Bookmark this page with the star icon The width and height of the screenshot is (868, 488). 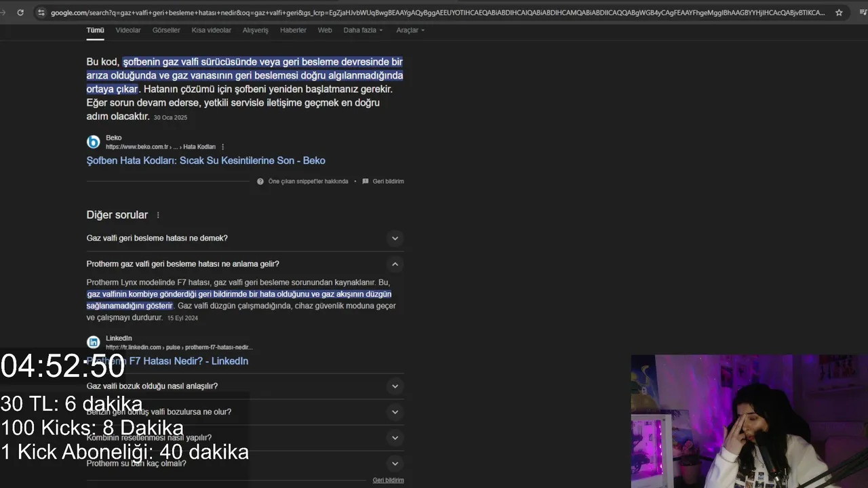click(839, 12)
